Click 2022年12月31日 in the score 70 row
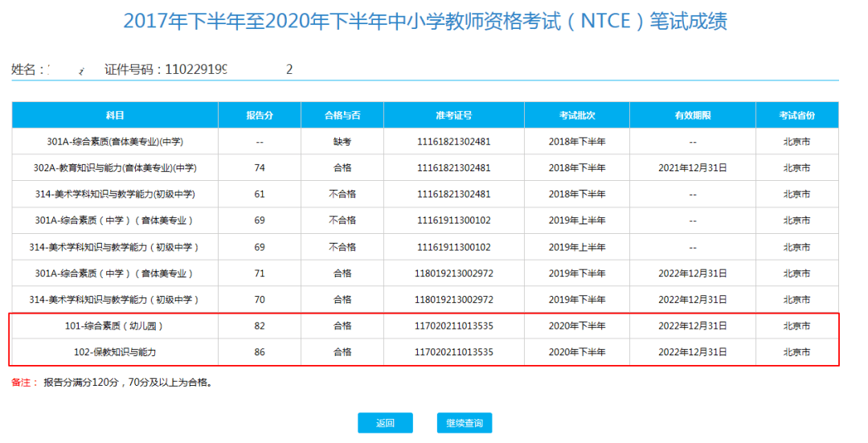Viewport: 868px width, 443px height. pyautogui.click(x=693, y=300)
